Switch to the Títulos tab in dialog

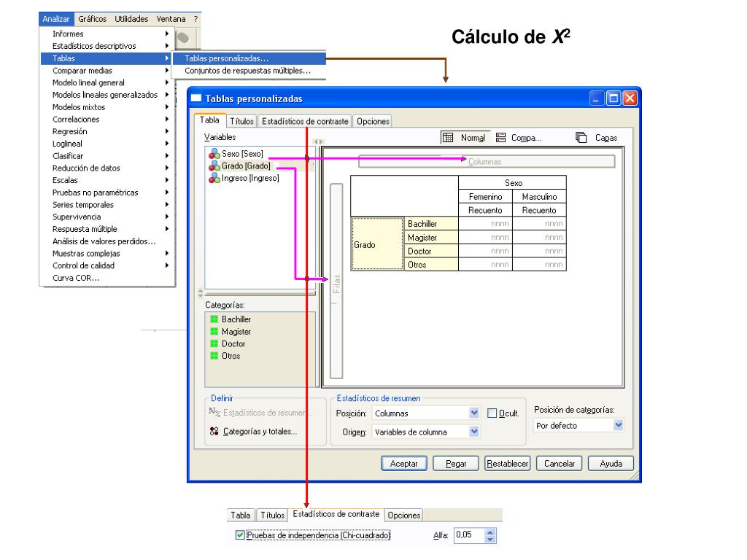pos(242,122)
